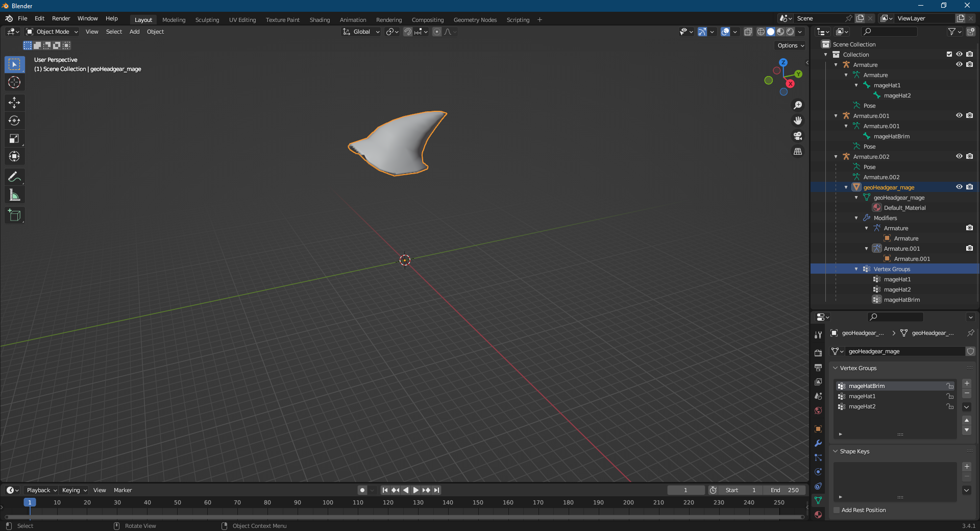Toggle Armature.001 visibility in outliner
Viewport: 980px width, 531px height.
click(x=959, y=115)
